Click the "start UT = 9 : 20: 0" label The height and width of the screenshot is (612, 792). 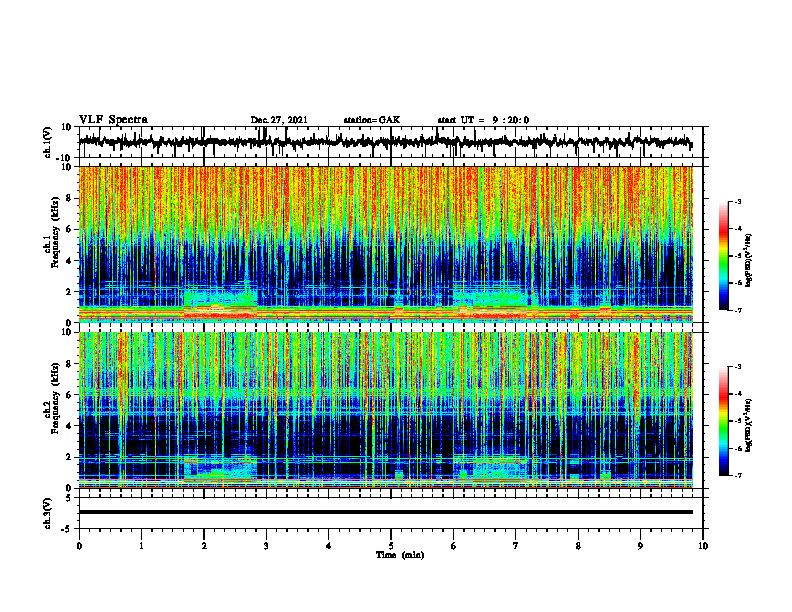[483, 120]
